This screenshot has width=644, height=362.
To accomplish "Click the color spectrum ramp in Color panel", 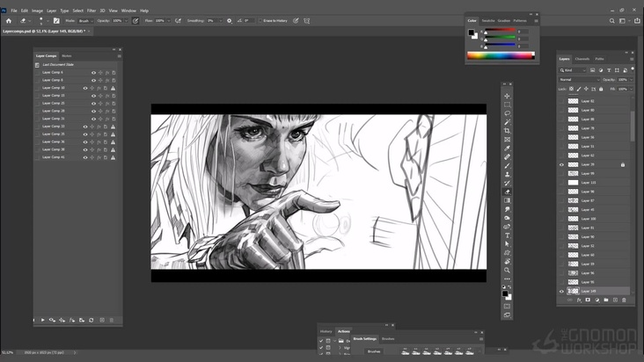I will coord(500,55).
